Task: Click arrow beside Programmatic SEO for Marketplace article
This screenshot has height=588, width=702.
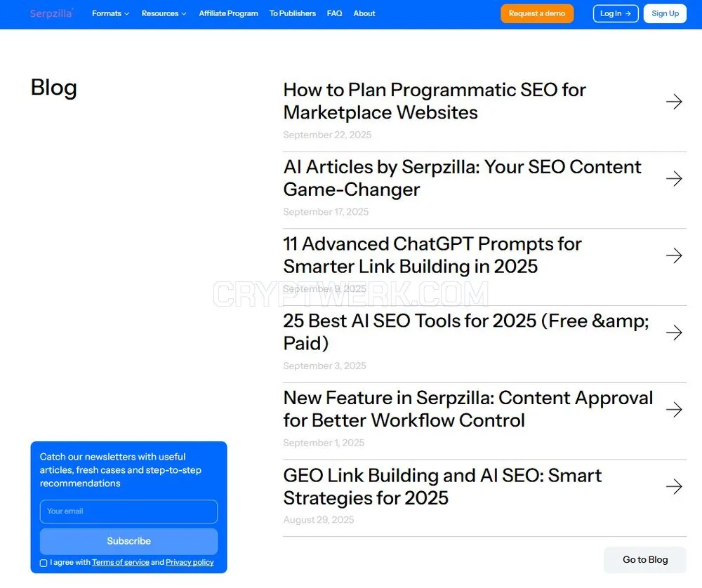Action: pyautogui.click(x=674, y=102)
